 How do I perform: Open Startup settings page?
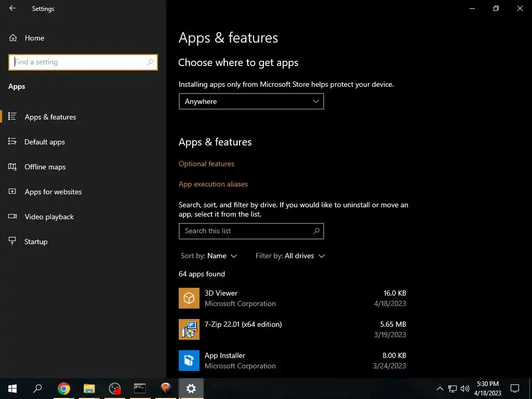(x=83, y=242)
